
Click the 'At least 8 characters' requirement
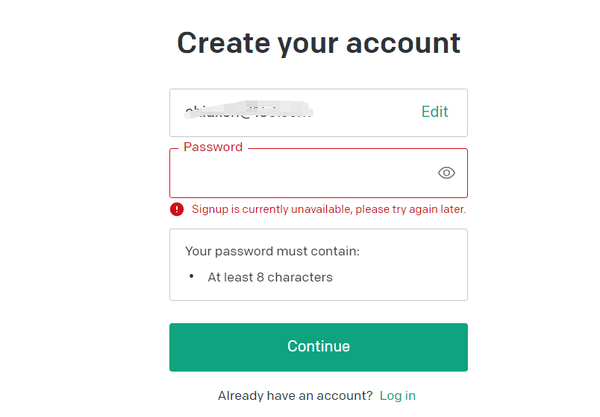pos(270,277)
